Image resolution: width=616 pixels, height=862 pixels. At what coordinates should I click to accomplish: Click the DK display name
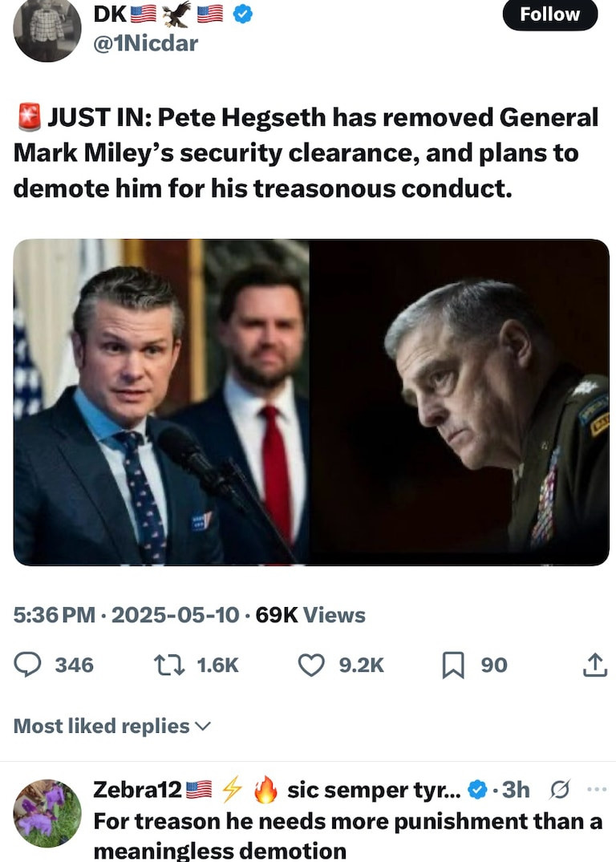109,14
